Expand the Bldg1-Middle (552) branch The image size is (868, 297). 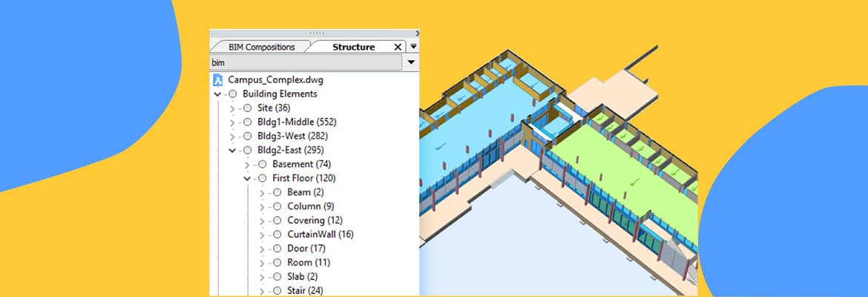tap(232, 123)
